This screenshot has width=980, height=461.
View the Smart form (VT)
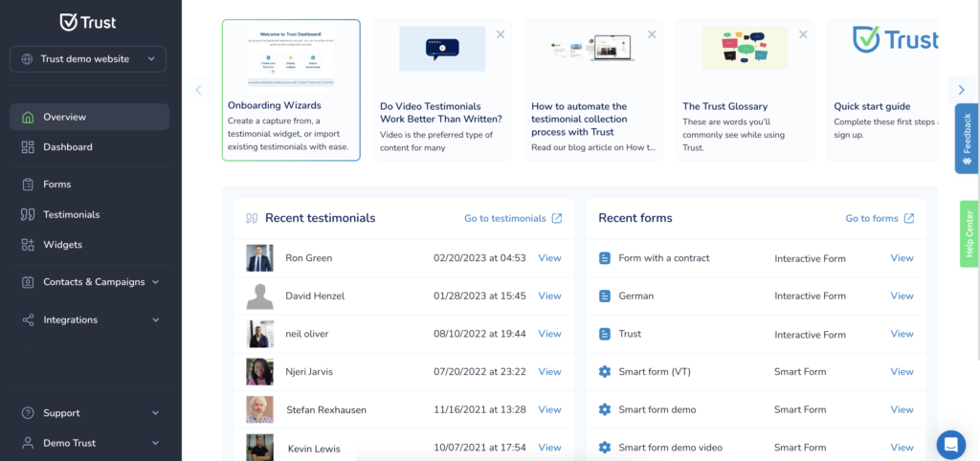(902, 372)
